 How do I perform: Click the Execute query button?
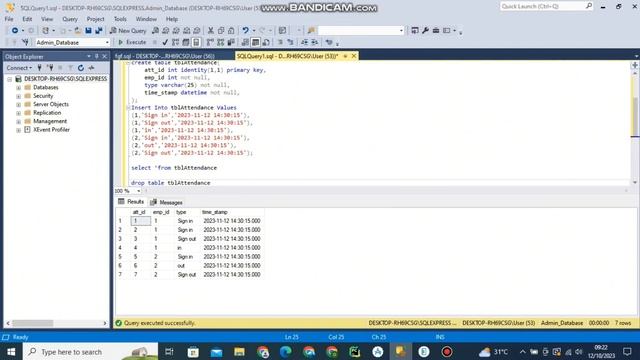tap(132, 42)
